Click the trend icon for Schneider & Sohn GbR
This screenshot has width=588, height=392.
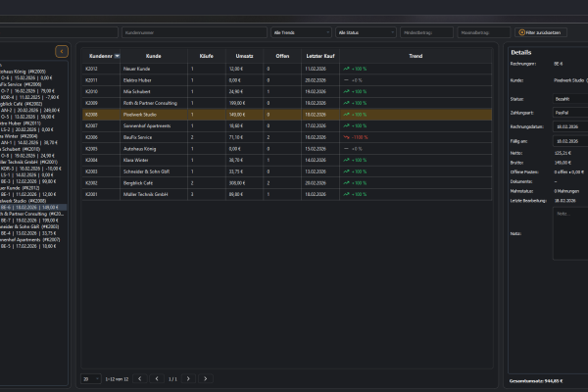pyautogui.click(x=346, y=171)
